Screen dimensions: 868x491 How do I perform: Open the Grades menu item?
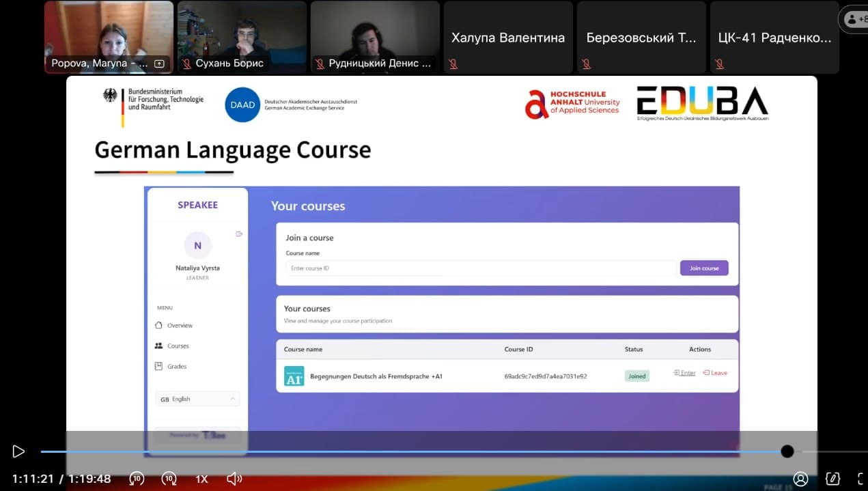click(176, 366)
